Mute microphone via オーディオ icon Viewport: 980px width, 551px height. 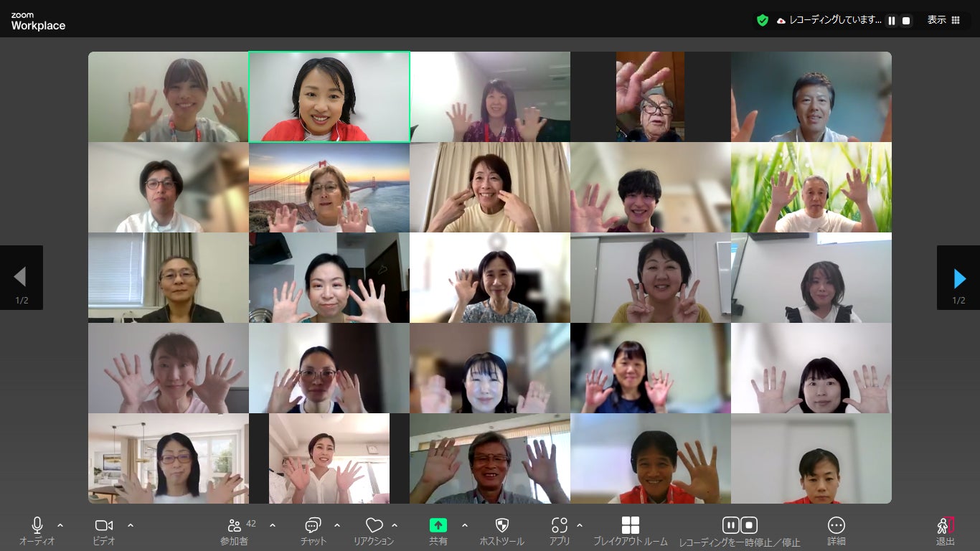(37, 526)
